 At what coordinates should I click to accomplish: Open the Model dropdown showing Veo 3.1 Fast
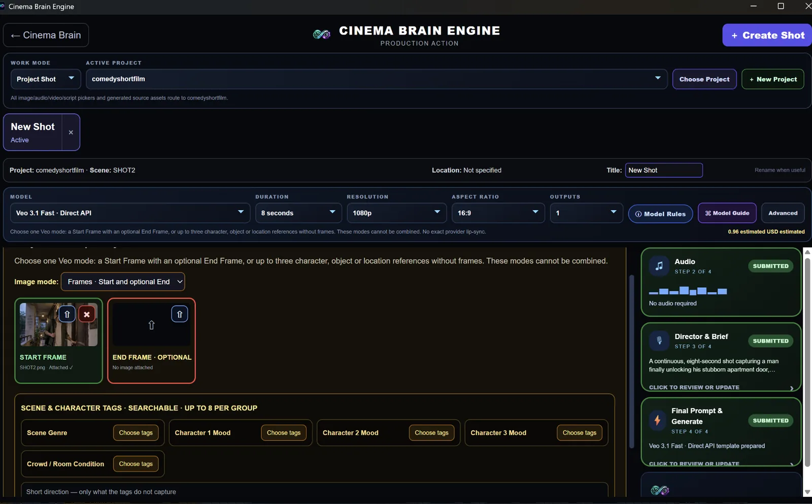pos(130,213)
